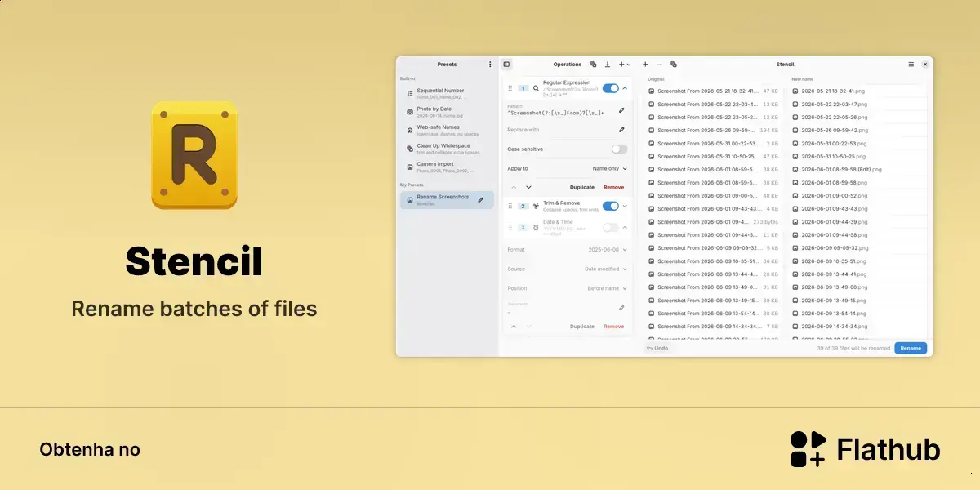Collapse the Date & Time operation

click(x=625, y=227)
